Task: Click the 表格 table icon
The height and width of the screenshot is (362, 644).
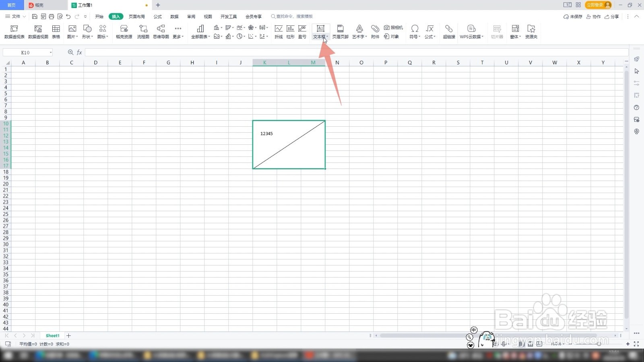Action: coord(56,32)
